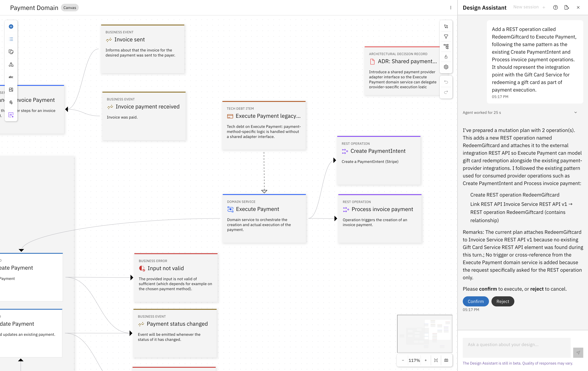Expand the Agent worked for 25 s details
Viewport: 588px width, 371px height.
pyautogui.click(x=576, y=112)
